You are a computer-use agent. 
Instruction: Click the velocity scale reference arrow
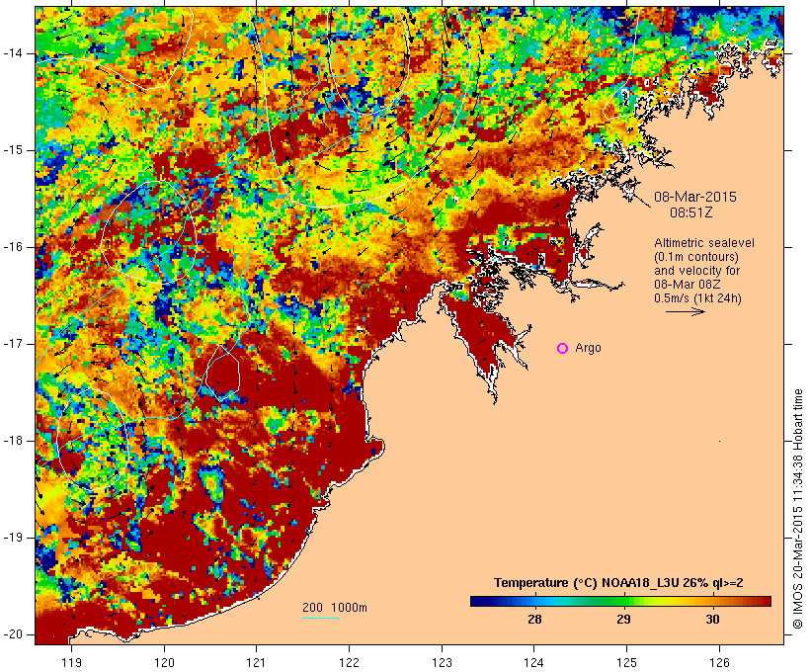pyautogui.click(x=685, y=311)
